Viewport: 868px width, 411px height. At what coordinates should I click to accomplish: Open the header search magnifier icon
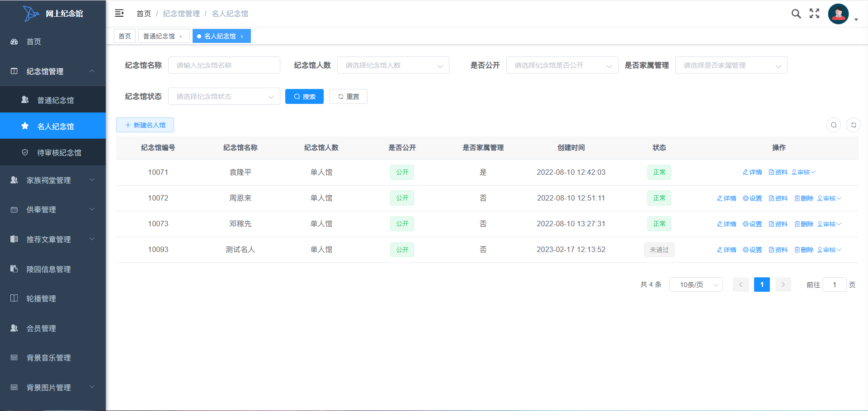pos(796,14)
